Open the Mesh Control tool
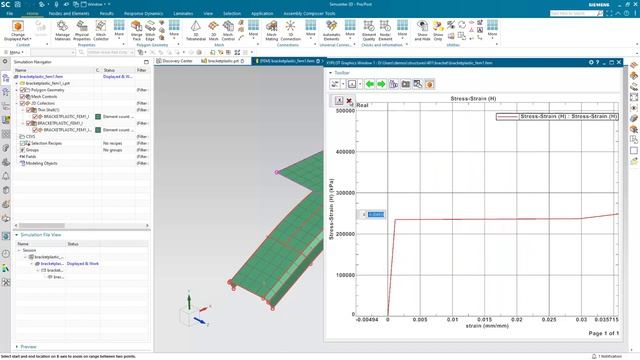The image size is (640, 360). [x=228, y=31]
